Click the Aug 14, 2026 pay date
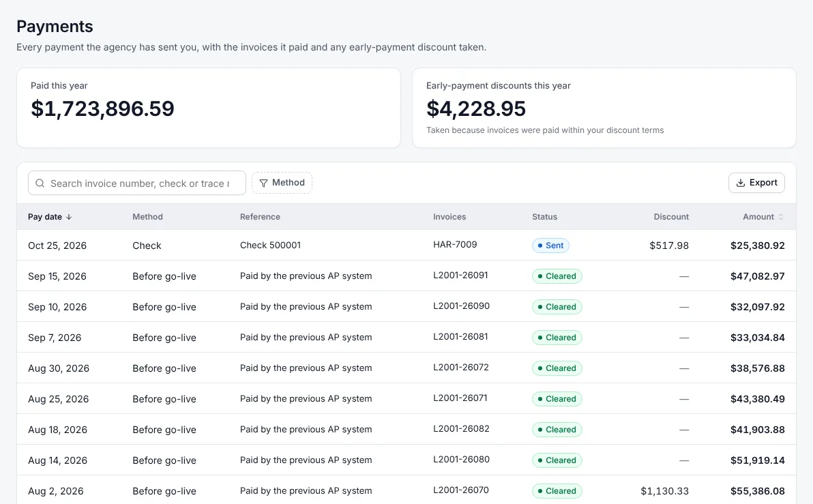 click(x=57, y=460)
